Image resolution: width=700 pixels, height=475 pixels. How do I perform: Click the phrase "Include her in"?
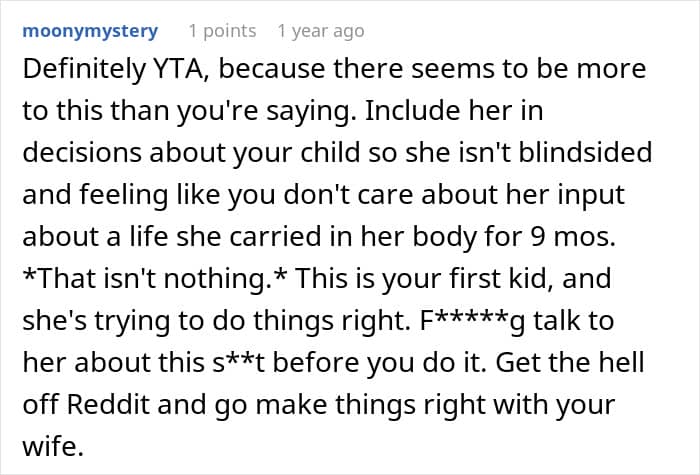click(454, 111)
